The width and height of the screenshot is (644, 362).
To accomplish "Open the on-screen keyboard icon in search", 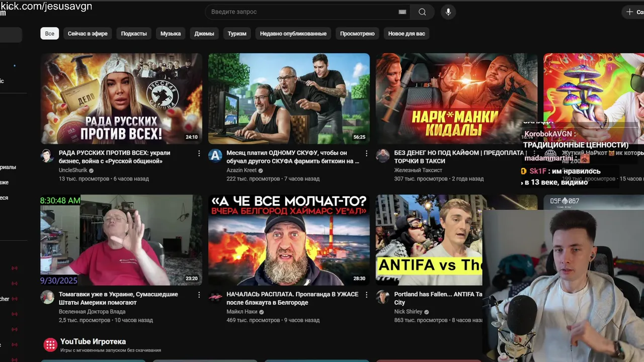I will (x=402, y=12).
